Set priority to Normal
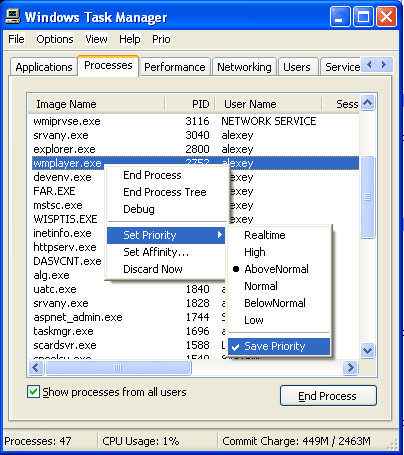 coord(279,286)
